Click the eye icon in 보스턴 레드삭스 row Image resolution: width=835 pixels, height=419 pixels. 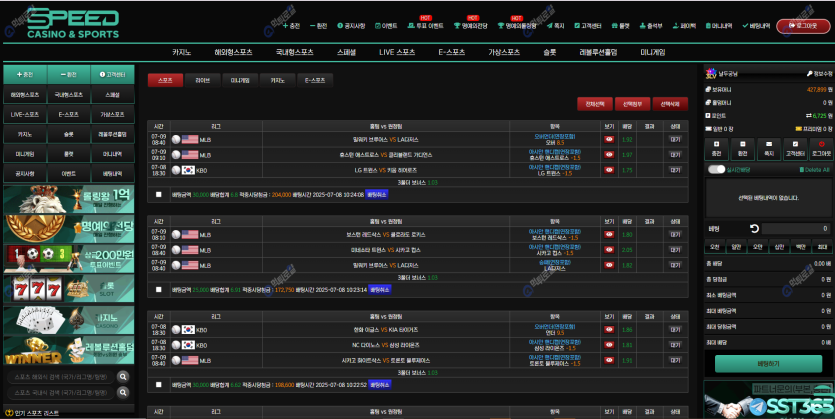tap(609, 235)
